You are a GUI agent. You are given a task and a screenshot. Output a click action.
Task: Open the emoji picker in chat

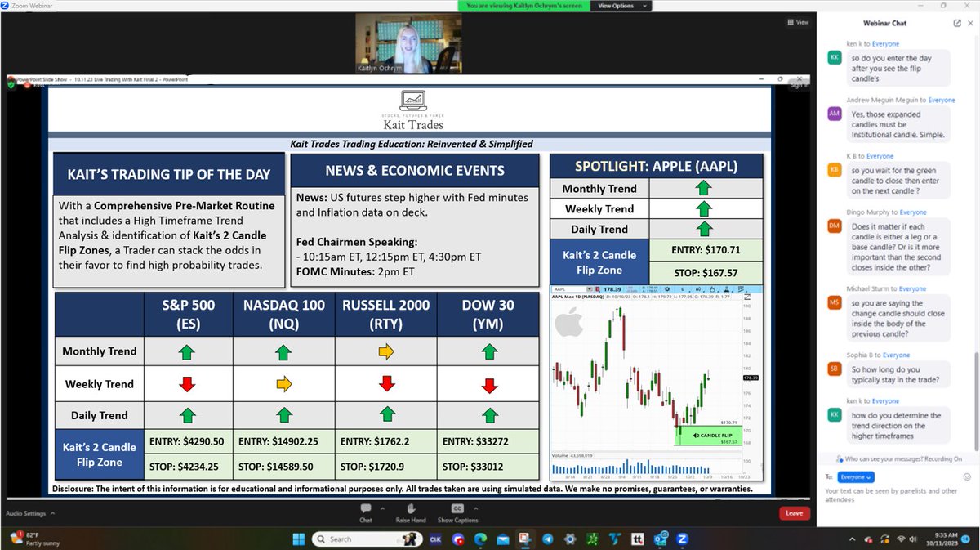(x=967, y=476)
